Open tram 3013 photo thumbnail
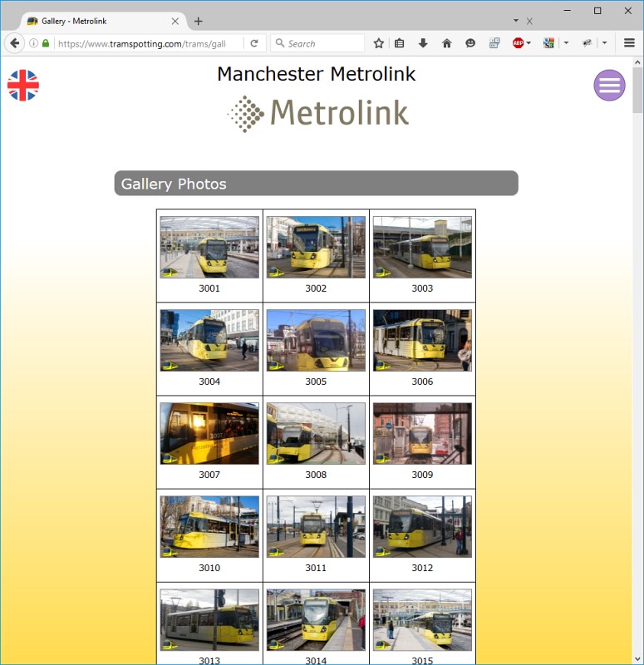Viewport: 644px width, 665px height. [x=209, y=619]
